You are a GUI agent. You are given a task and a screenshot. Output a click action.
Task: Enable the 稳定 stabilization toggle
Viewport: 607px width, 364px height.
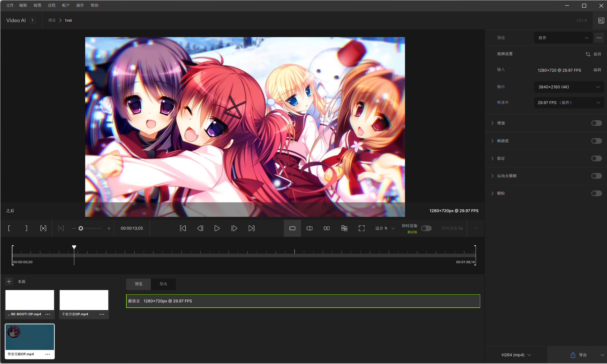597,158
